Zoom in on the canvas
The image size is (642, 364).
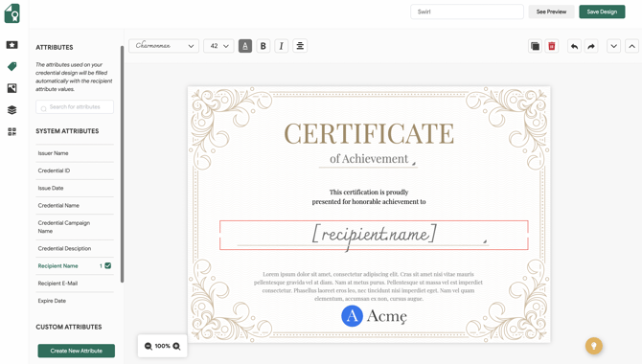[176, 346]
